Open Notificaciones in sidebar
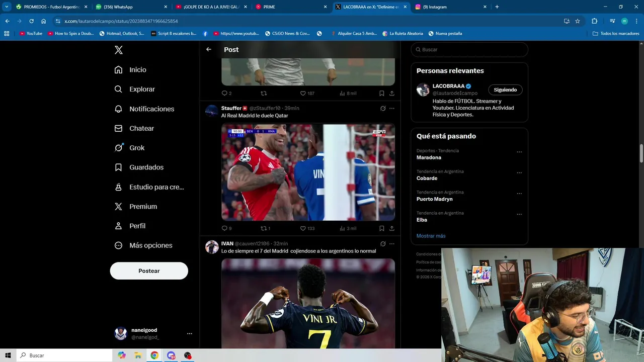 point(144,109)
